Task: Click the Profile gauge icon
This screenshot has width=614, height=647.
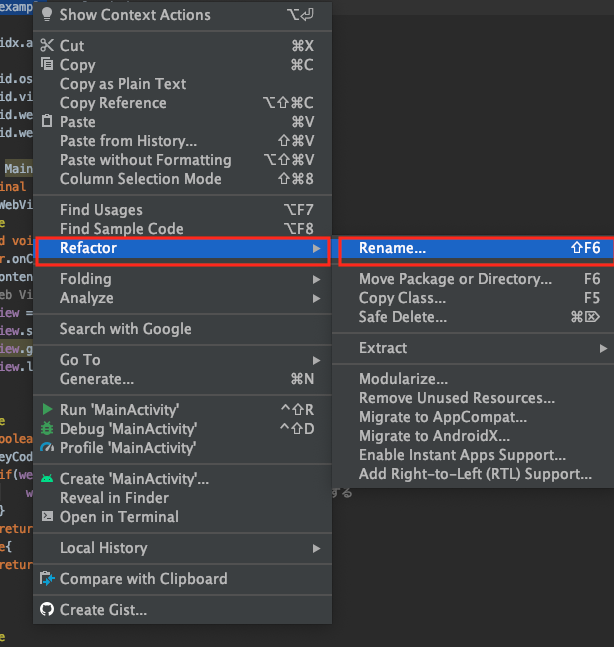Action: pos(47,447)
